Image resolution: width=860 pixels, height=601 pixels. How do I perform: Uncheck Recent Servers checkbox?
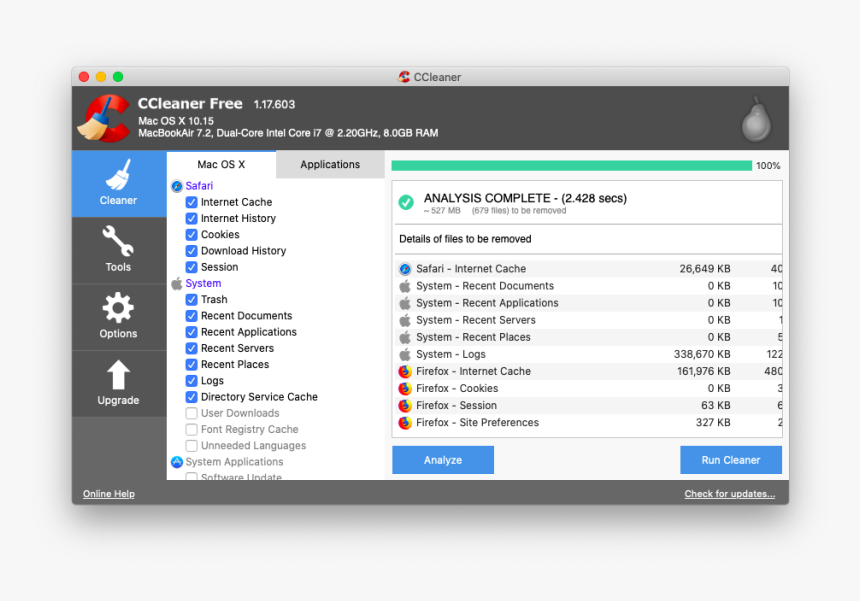191,348
